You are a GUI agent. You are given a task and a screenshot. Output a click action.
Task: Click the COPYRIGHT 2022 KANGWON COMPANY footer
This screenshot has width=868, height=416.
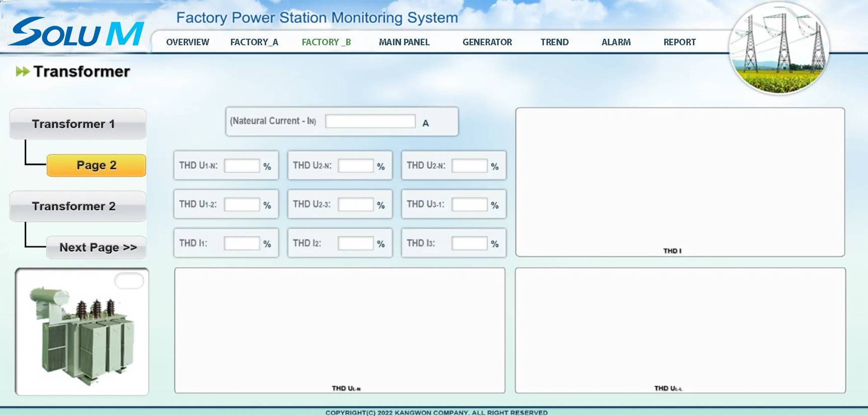[x=436, y=412]
